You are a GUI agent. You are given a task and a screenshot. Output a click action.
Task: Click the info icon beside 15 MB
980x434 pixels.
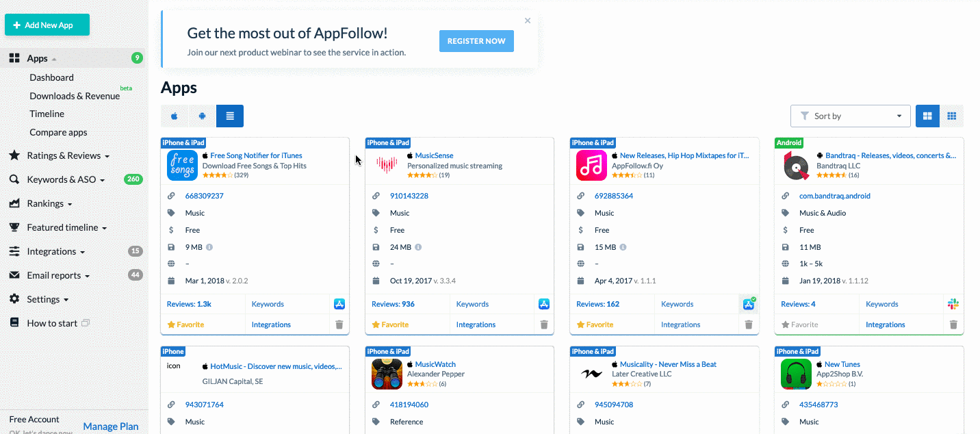(623, 247)
